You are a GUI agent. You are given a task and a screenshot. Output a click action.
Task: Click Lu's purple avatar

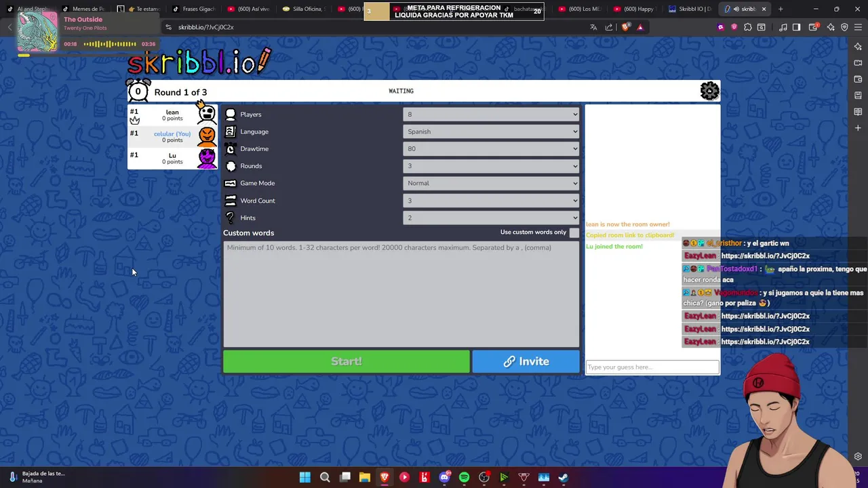[207, 158]
